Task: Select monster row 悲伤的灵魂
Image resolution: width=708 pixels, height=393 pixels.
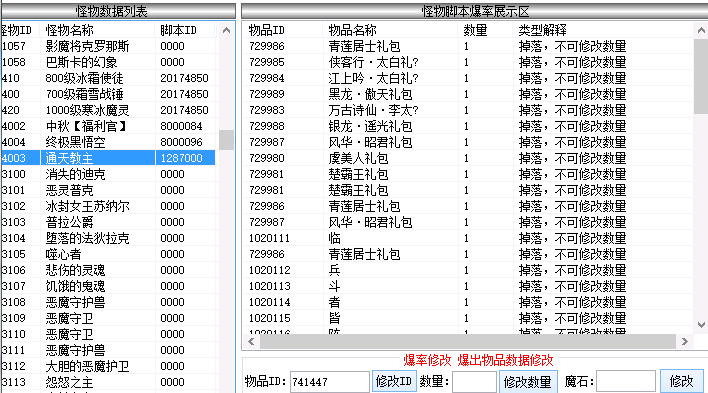Action: [x=108, y=270]
